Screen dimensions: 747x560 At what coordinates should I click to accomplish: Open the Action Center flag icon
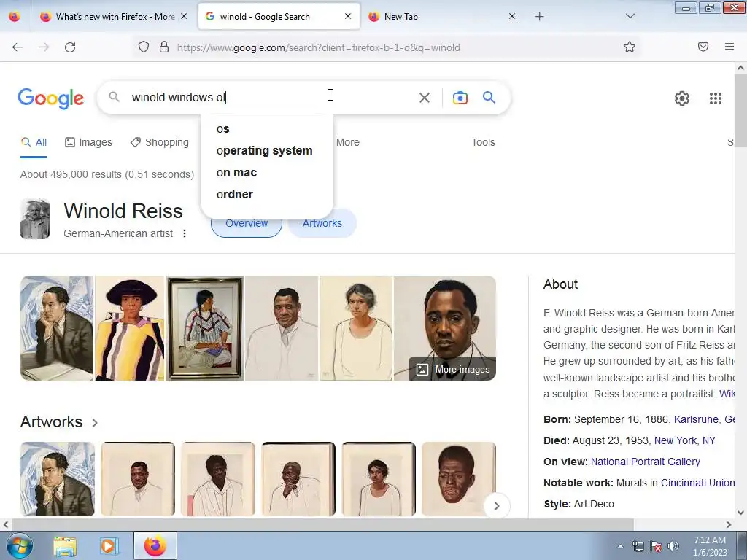(x=656, y=546)
